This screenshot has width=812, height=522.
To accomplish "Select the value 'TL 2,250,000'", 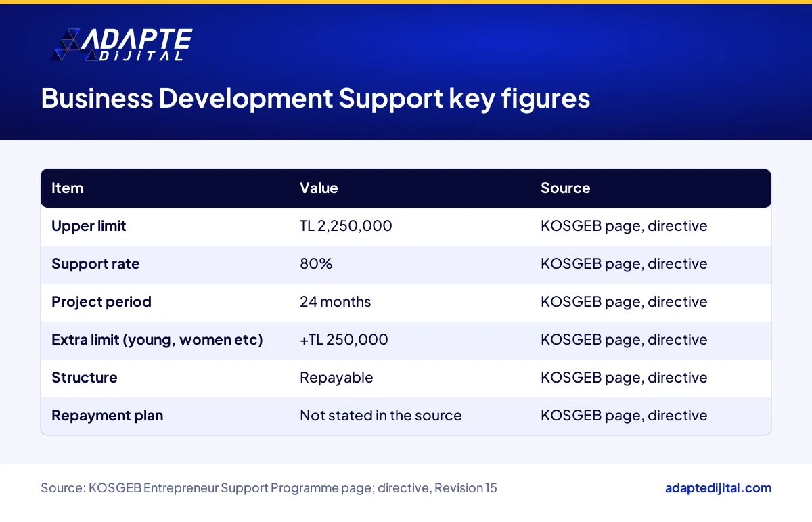I will (346, 226).
